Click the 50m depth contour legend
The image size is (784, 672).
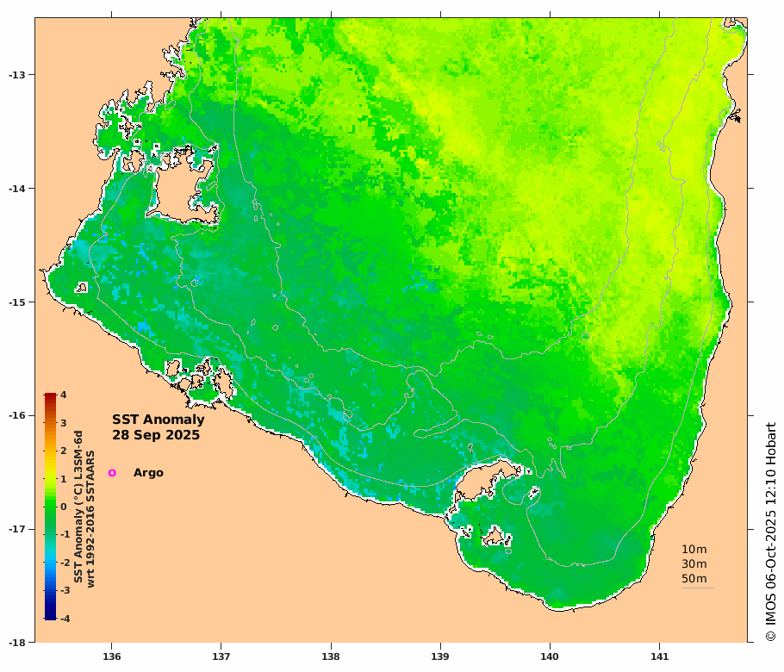pyautogui.click(x=694, y=578)
